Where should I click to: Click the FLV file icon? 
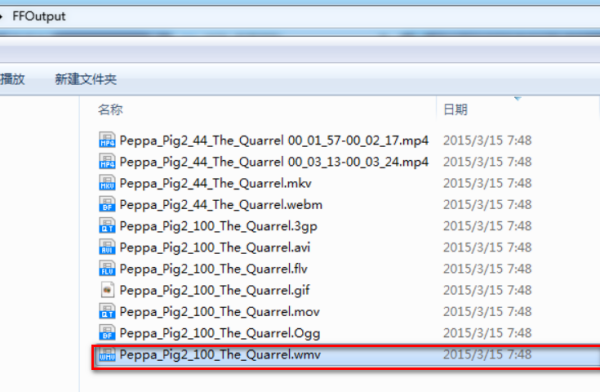(107, 269)
